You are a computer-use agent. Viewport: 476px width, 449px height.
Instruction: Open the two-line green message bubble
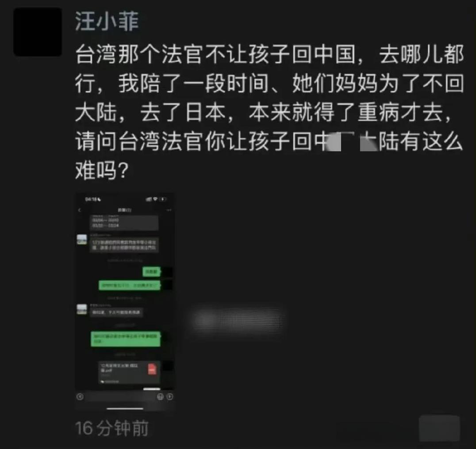(125, 338)
